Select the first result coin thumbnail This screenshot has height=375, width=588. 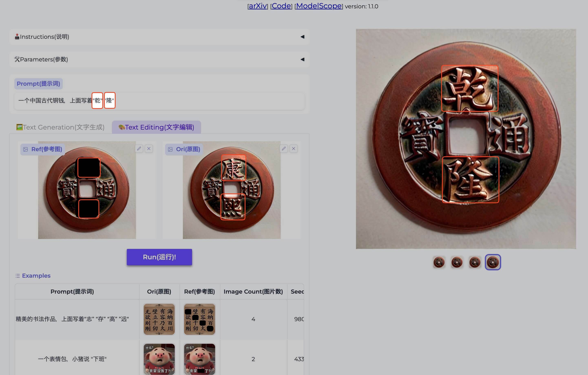click(x=439, y=262)
